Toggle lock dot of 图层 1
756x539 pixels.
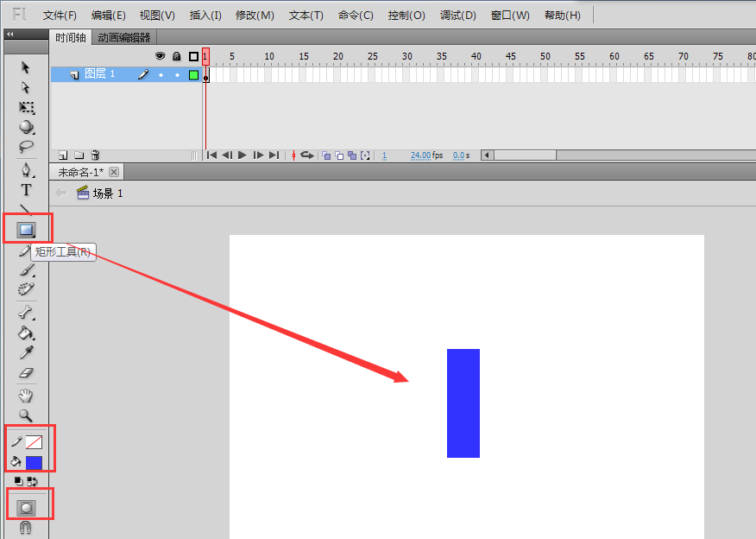coord(177,75)
